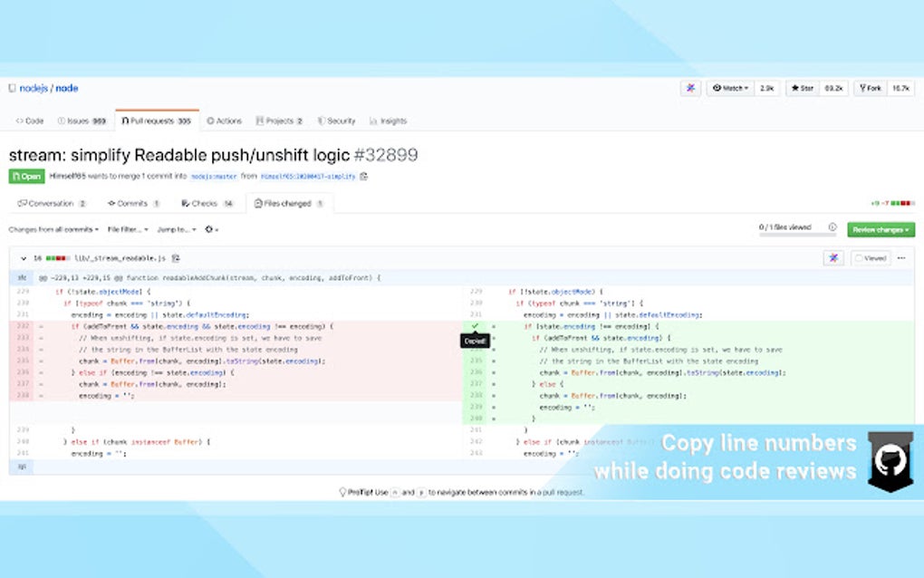Image resolution: width=924 pixels, height=578 pixels.
Task: Edit the pull request branches via pencil icon
Action: pyautogui.click(x=362, y=177)
